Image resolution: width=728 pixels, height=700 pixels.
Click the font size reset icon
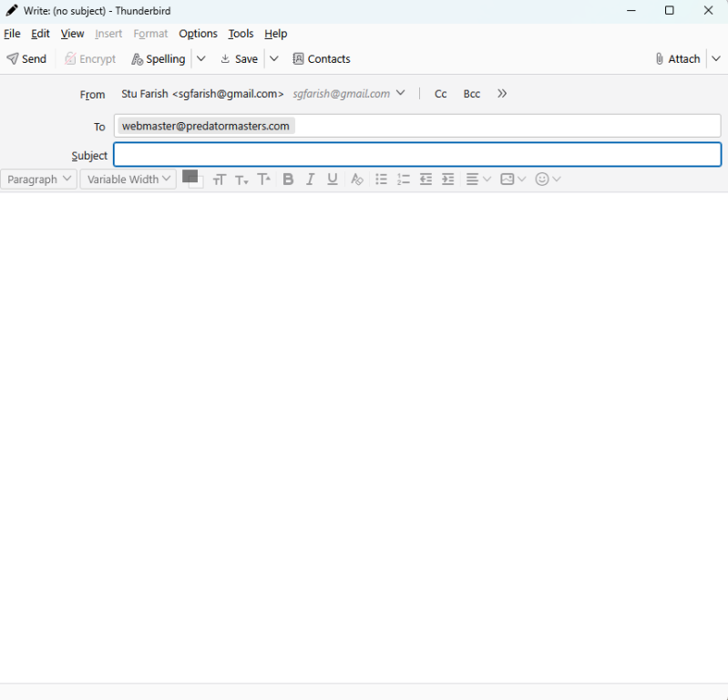(x=220, y=180)
